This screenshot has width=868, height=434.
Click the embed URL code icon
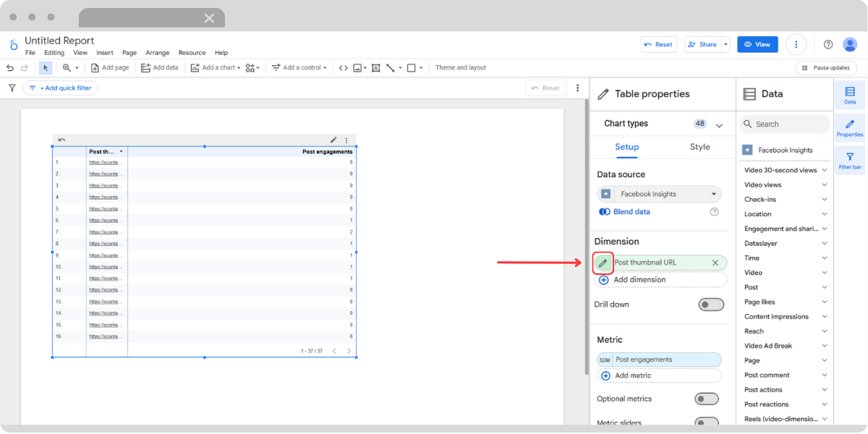(x=343, y=68)
